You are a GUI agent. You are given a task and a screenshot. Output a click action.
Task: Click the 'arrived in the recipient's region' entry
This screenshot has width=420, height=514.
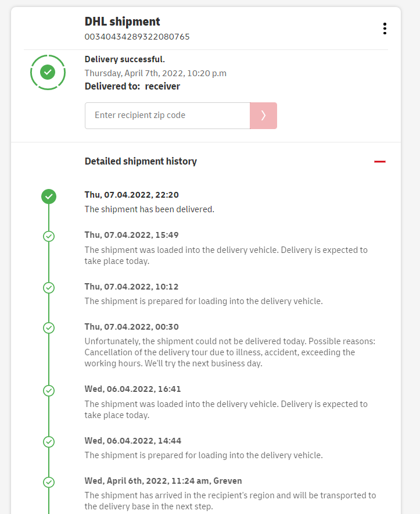tap(230, 501)
